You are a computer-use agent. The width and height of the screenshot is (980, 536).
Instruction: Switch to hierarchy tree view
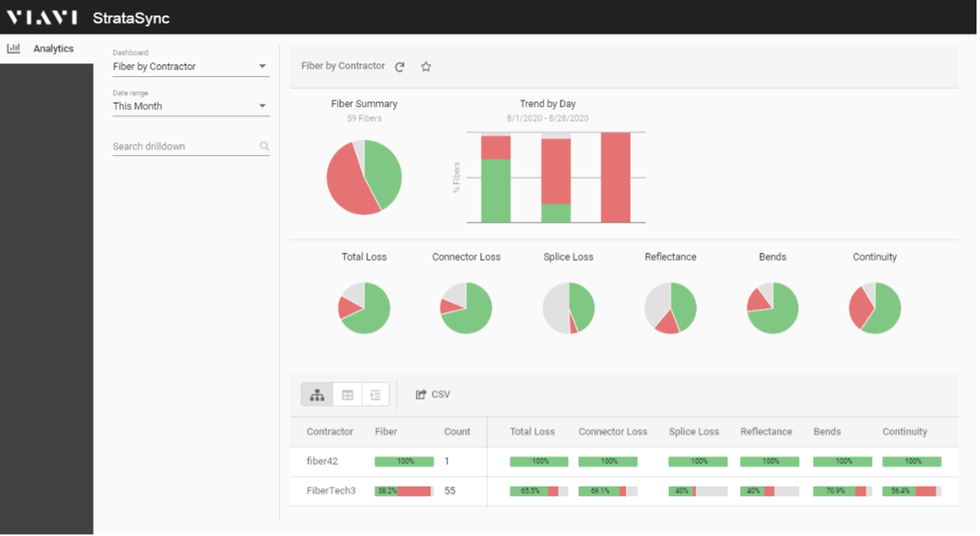pyautogui.click(x=317, y=395)
